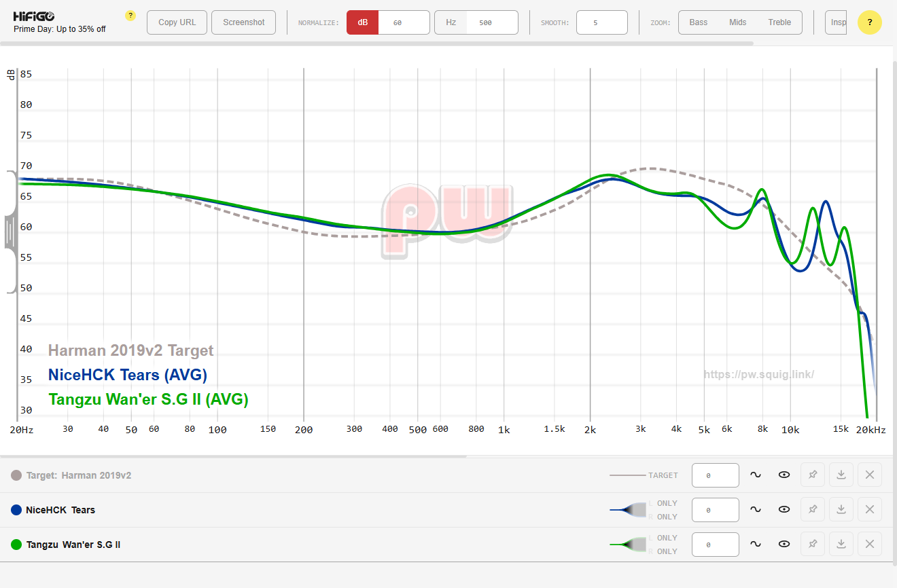
Task: Click the gray Harman target color dot
Action: 16,475
